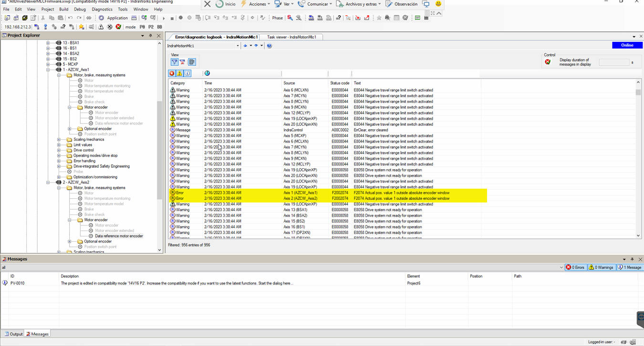Select Data reference motor encoder under AZCW_Axis2
644x346 pixels.
pyautogui.click(x=119, y=236)
